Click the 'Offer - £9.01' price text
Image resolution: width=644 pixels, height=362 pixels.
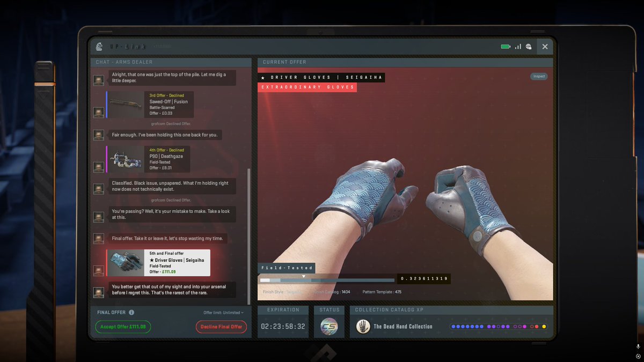click(x=160, y=168)
